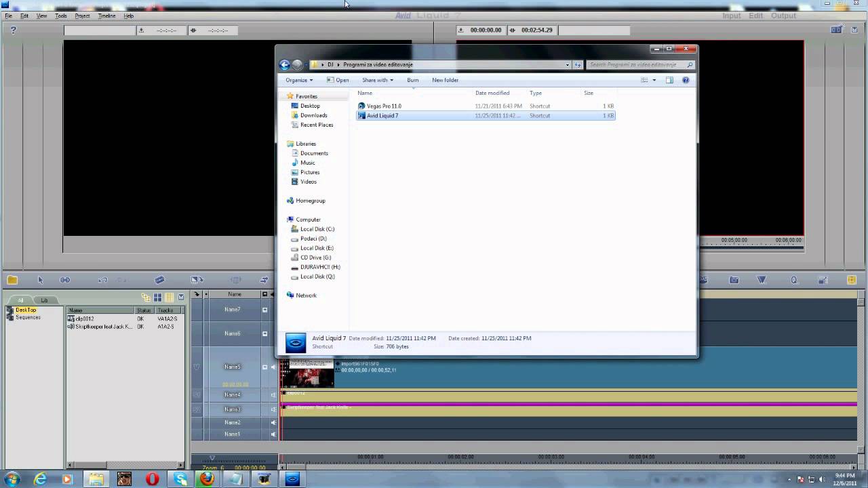This screenshot has height=488, width=868.
Task: Open the address bar history dropdown
Action: pos(568,65)
